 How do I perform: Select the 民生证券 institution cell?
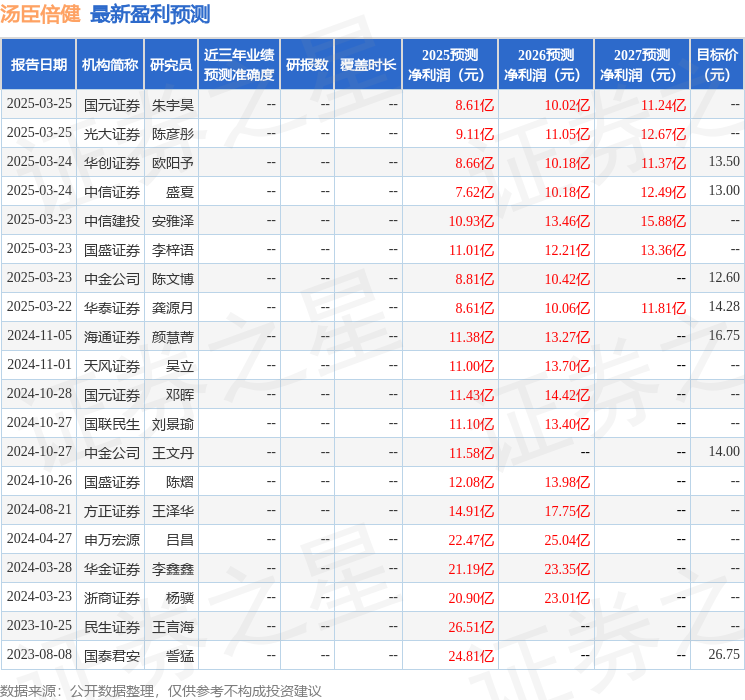(x=112, y=627)
